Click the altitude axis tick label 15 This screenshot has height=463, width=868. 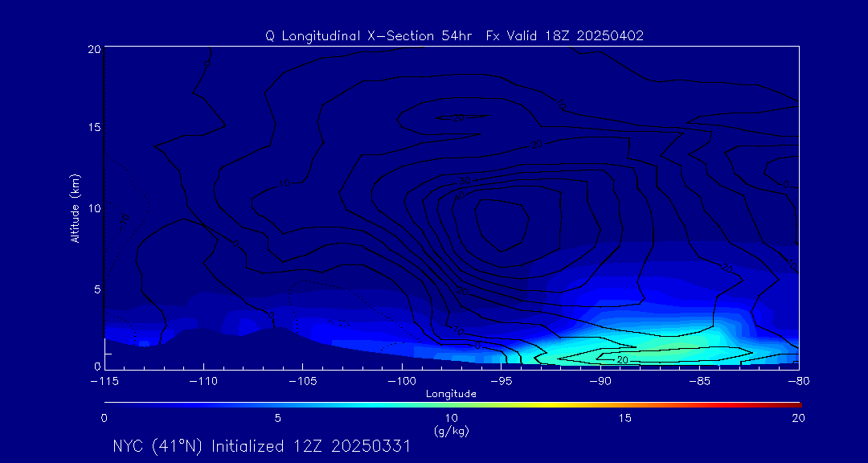(x=94, y=127)
